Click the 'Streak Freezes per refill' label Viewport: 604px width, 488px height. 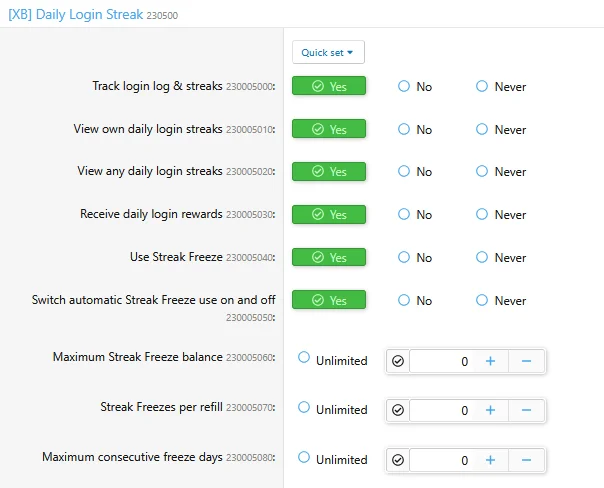161,407
